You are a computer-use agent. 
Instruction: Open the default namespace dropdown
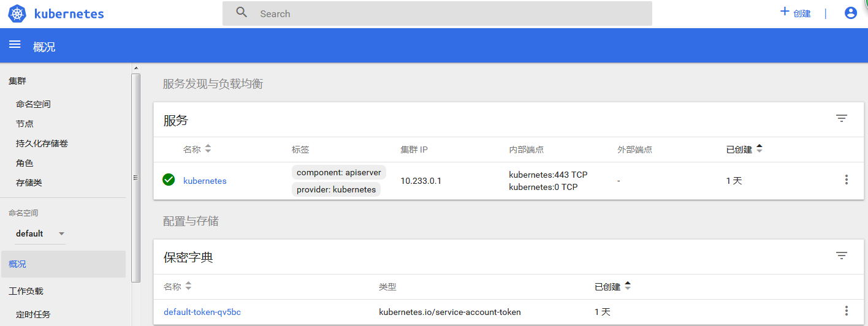(40, 233)
